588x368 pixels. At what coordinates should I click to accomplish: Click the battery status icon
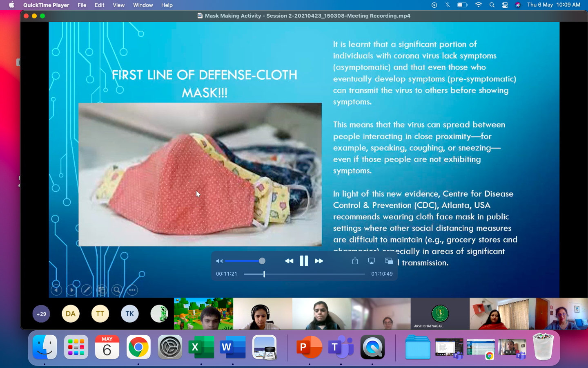462,5
